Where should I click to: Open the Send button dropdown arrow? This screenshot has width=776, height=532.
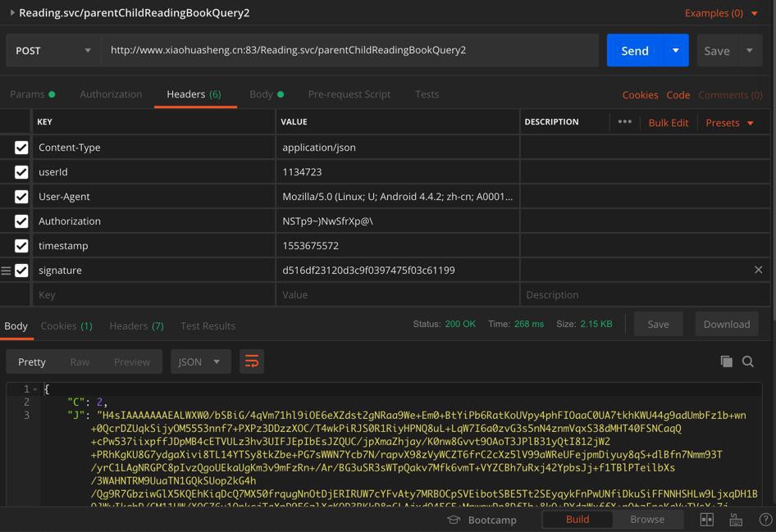[676, 51]
